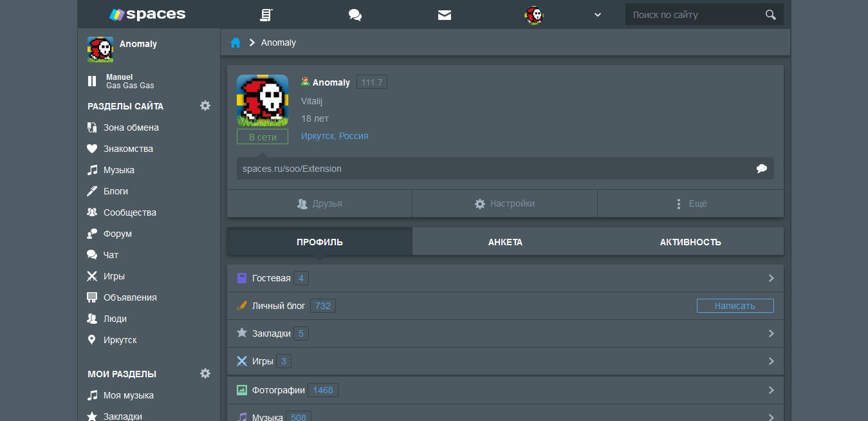Viewport: 868px width, 421px height.
Task: Open Игры via the X-controller icon
Action: click(x=92, y=276)
